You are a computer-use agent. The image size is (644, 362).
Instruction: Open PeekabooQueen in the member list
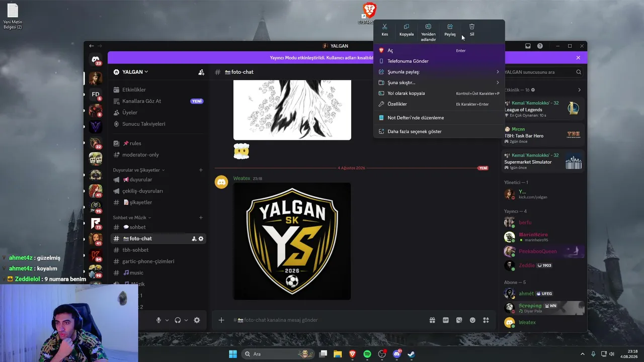click(x=543, y=251)
